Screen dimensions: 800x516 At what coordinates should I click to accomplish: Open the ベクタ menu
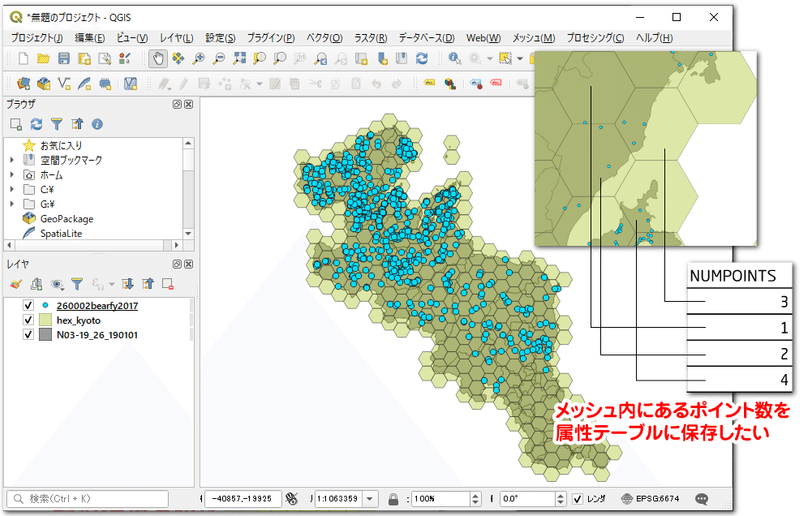pyautogui.click(x=324, y=38)
